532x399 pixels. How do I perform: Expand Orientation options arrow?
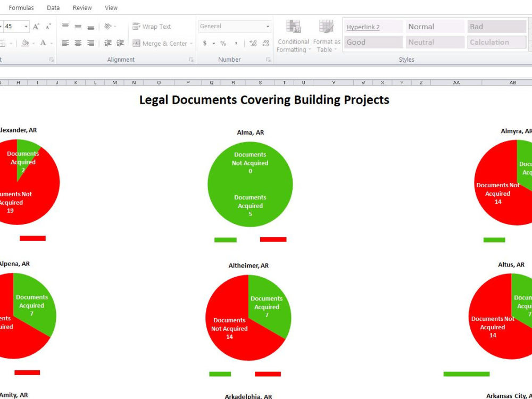tap(115, 27)
